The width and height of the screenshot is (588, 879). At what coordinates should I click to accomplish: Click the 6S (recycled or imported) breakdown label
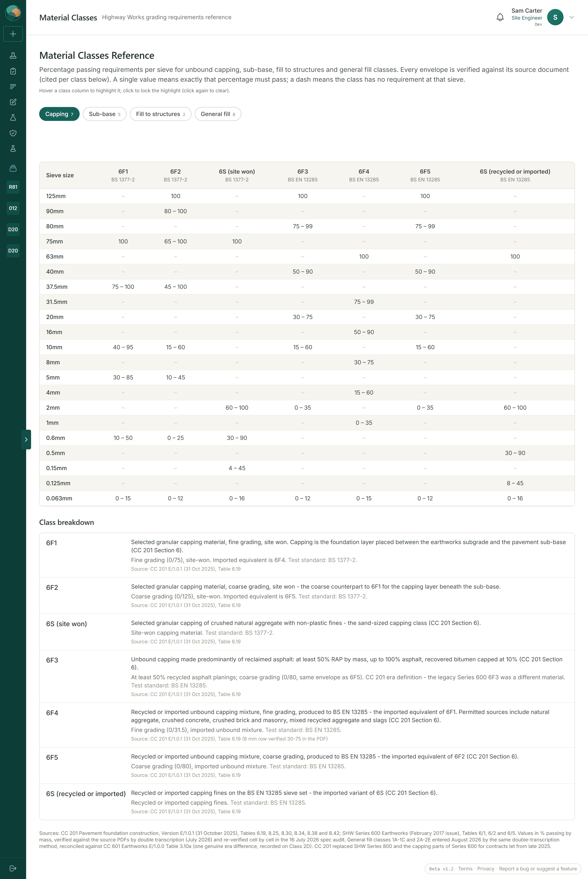point(86,794)
